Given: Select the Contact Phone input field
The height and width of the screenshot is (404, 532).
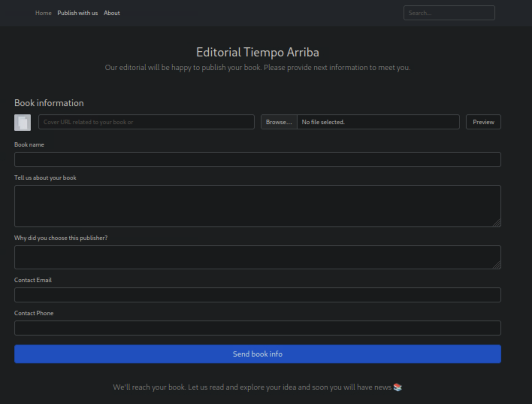Looking at the screenshot, I should click(x=257, y=328).
